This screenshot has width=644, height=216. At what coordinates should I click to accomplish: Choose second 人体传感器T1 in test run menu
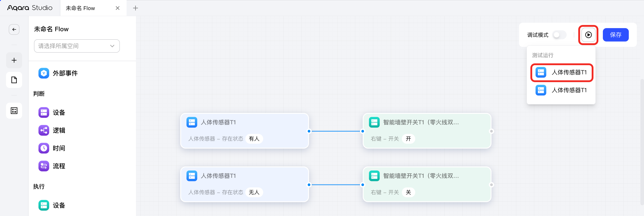pyautogui.click(x=561, y=90)
